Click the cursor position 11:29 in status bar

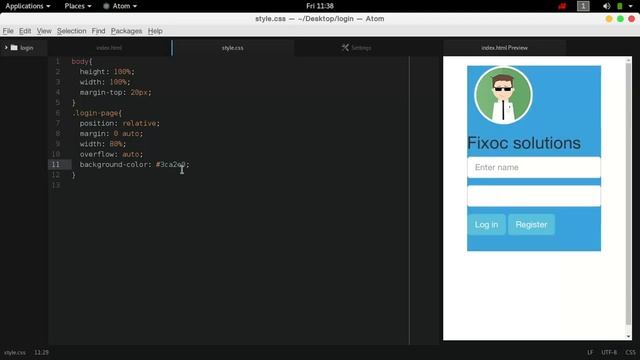click(x=41, y=352)
